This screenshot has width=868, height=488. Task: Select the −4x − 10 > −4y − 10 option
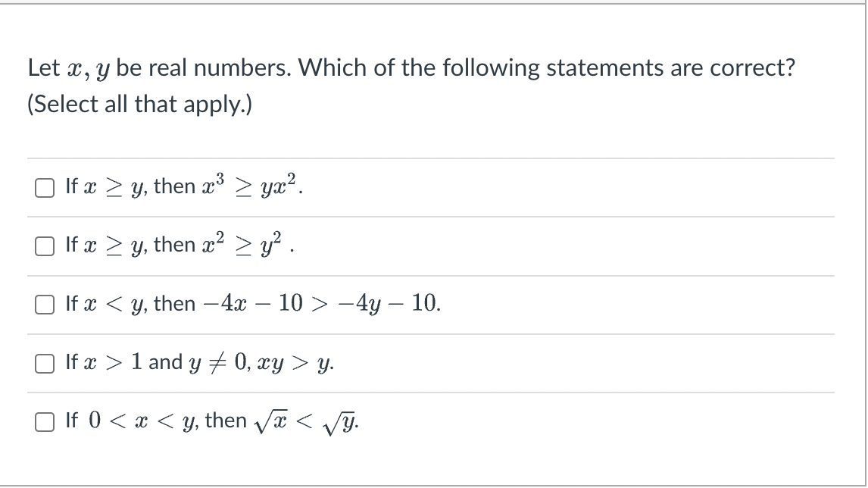tap(44, 304)
